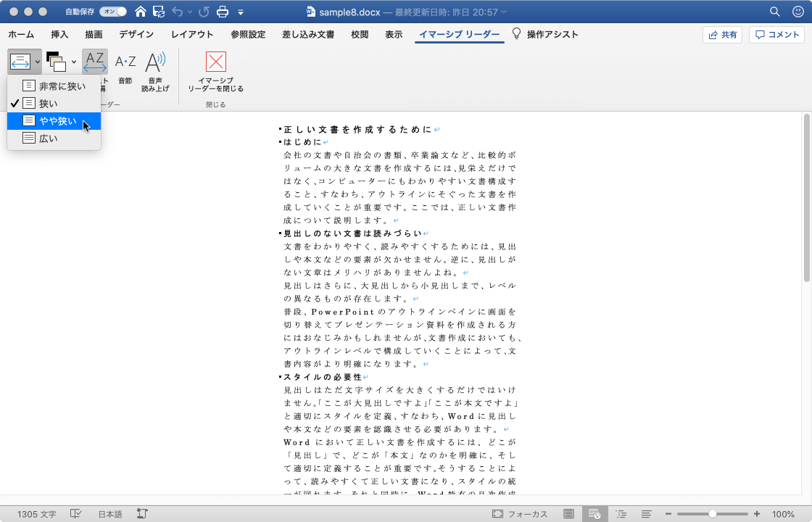812x522 pixels.
Task: Click the vertical scrollbar thumb
Action: coord(806,198)
